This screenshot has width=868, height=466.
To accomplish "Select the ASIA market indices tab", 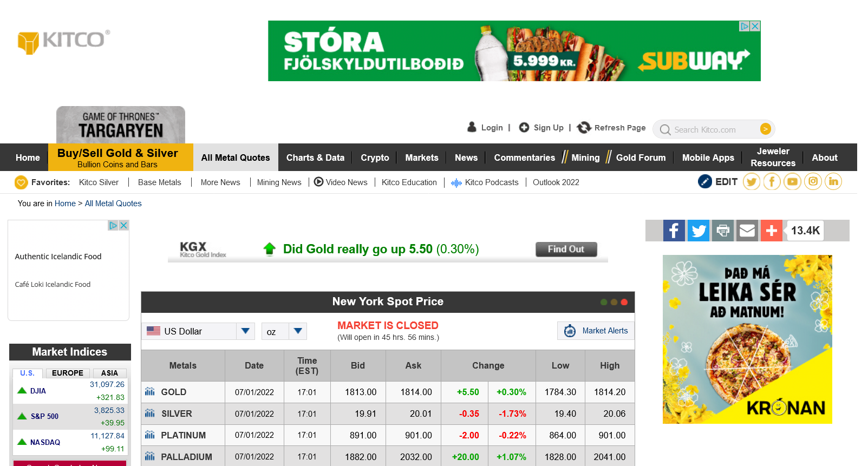I will click(109, 373).
